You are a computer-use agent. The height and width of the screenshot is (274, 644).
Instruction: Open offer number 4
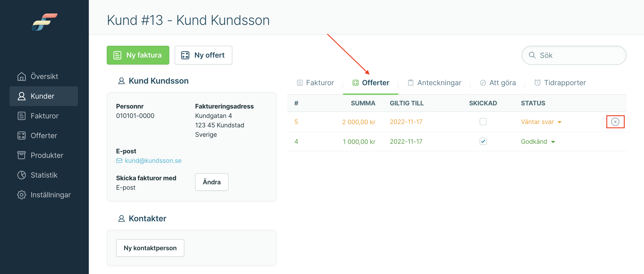click(x=296, y=141)
